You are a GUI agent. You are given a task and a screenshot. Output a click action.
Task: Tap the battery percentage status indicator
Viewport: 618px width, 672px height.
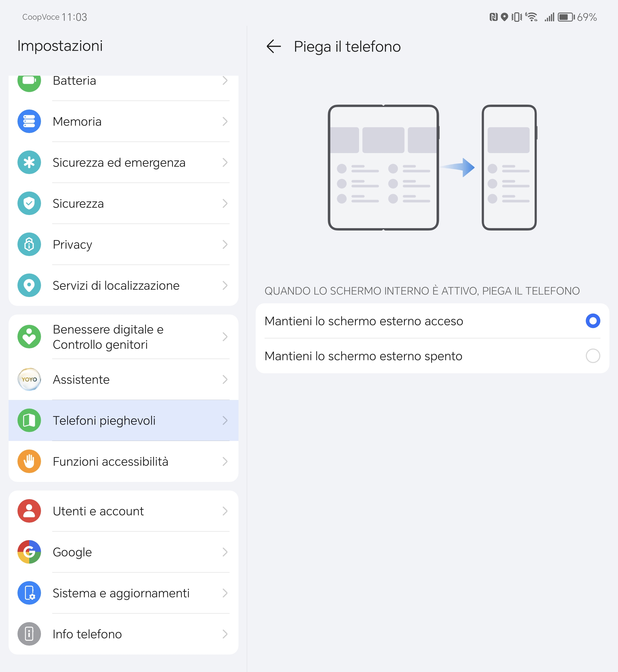pos(587,17)
